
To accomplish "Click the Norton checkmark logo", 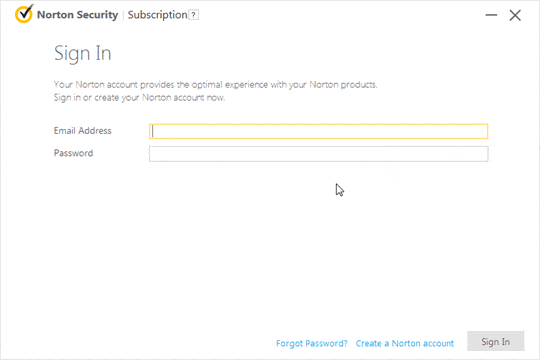I will point(24,14).
